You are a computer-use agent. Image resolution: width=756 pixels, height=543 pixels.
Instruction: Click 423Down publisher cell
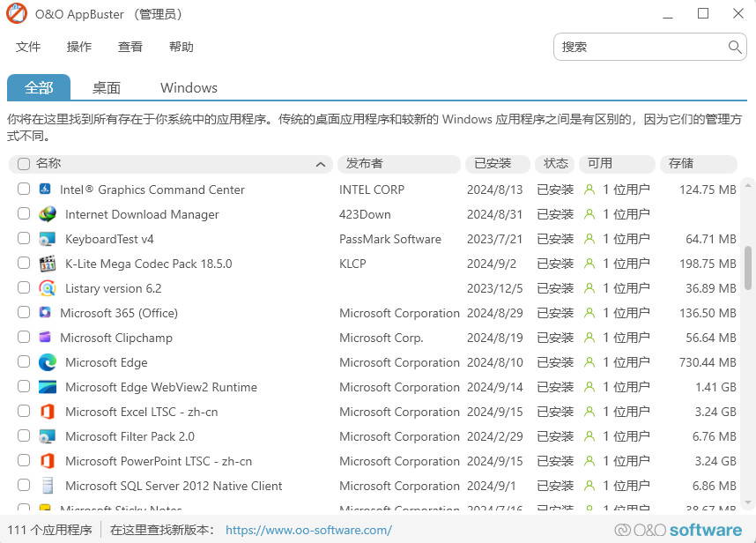tap(365, 214)
